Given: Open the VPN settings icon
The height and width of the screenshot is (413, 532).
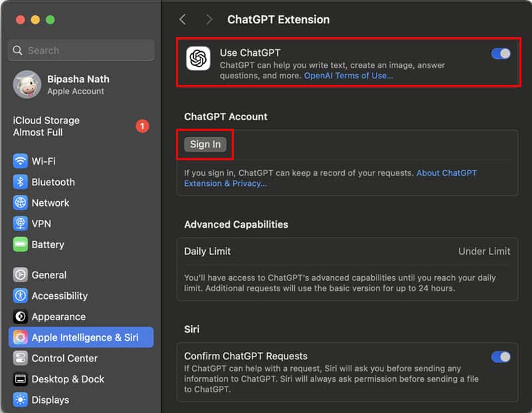Looking at the screenshot, I should coord(21,224).
